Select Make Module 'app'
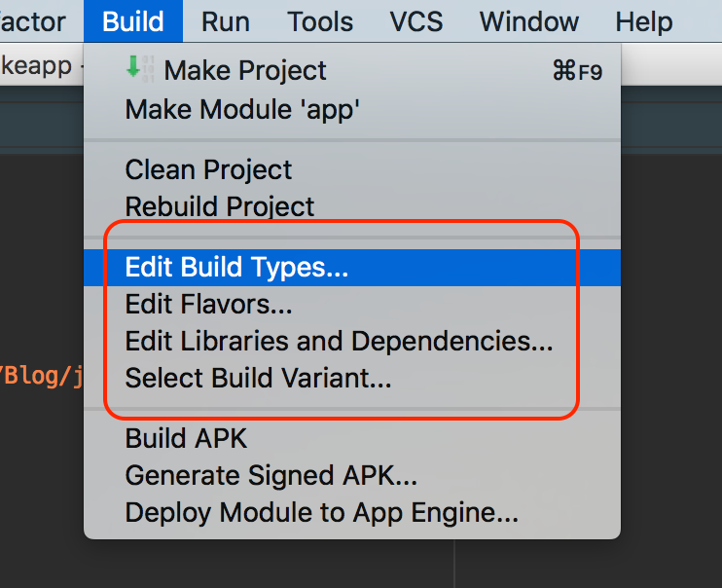The width and height of the screenshot is (722, 588). click(242, 109)
